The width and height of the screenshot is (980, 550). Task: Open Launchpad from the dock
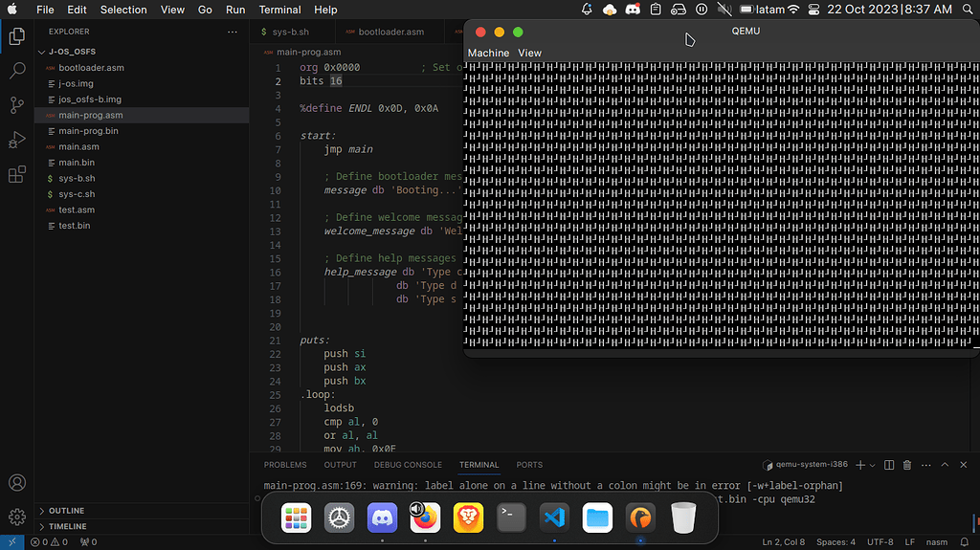click(296, 517)
